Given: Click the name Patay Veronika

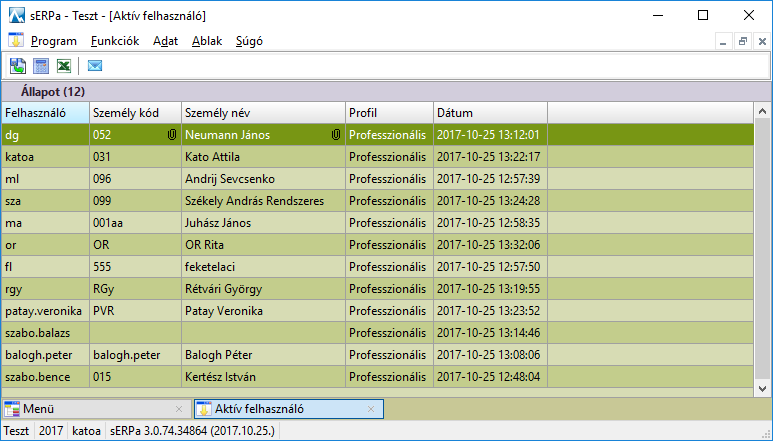Looking at the screenshot, I should coord(224,311).
